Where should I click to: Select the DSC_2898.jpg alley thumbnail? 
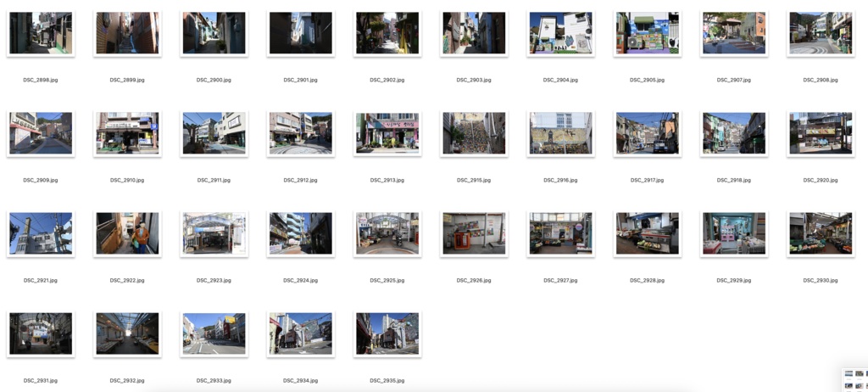(x=41, y=33)
